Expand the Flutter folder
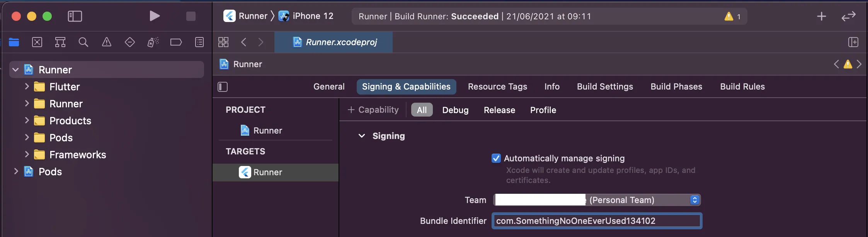Image resolution: width=868 pixels, height=237 pixels. 27,86
